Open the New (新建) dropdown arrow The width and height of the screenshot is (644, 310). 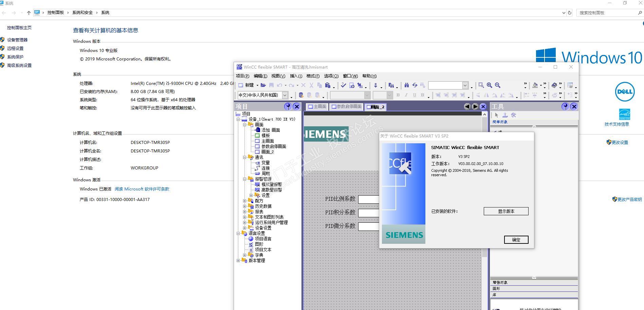click(257, 85)
